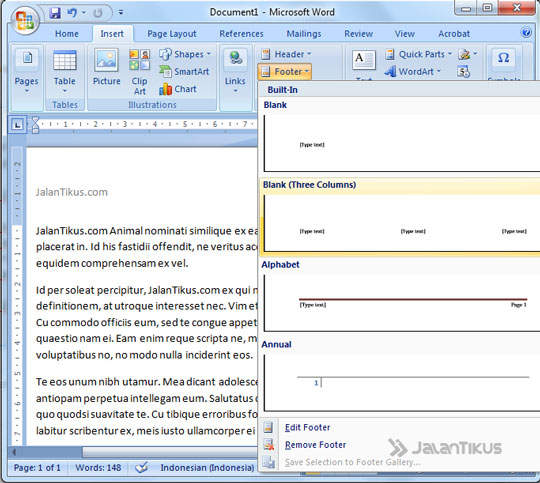
Task: Open the Acrobat tab
Action: (x=454, y=34)
